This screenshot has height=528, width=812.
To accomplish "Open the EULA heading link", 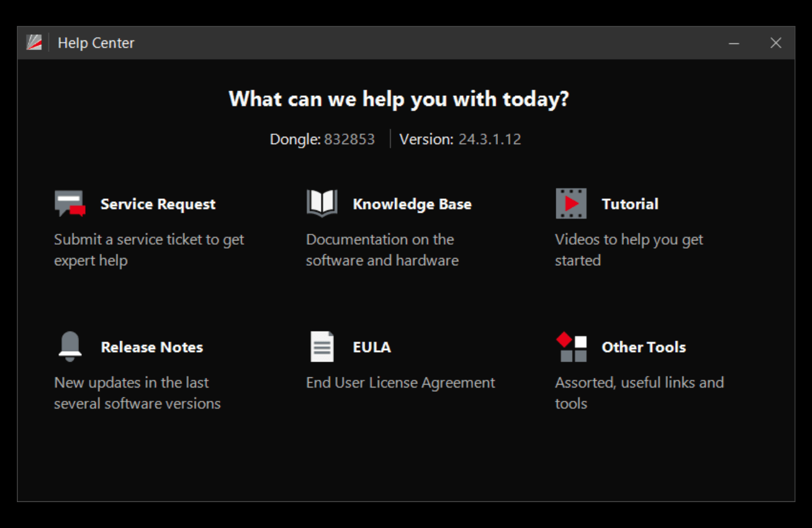I will point(371,347).
